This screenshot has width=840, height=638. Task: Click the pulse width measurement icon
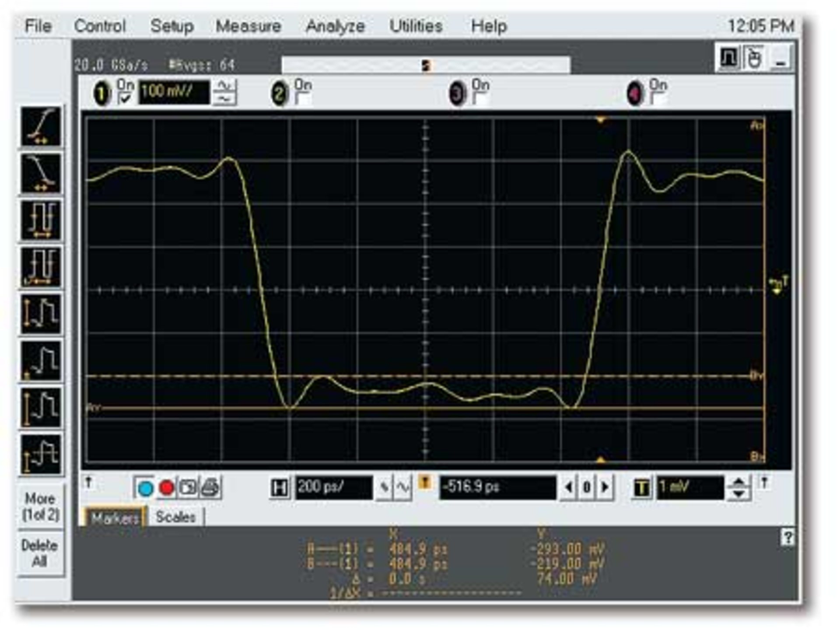[x=41, y=220]
